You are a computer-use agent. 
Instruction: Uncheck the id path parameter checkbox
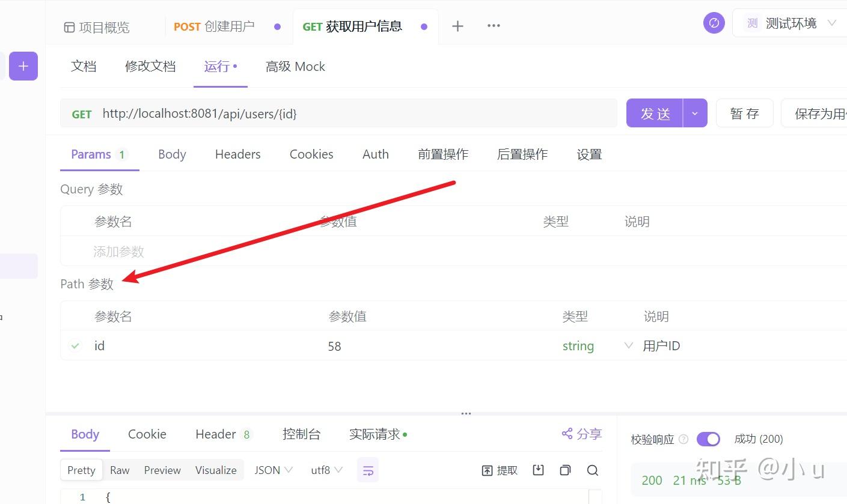click(75, 345)
